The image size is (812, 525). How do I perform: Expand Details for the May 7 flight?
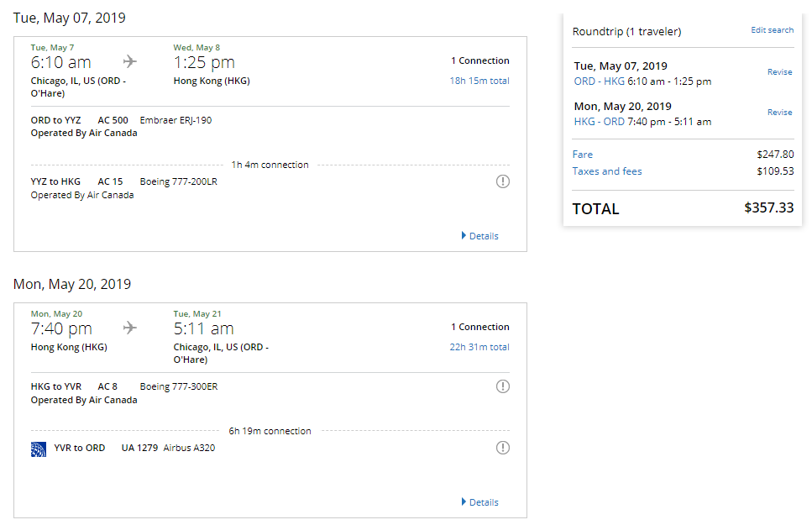[480, 236]
